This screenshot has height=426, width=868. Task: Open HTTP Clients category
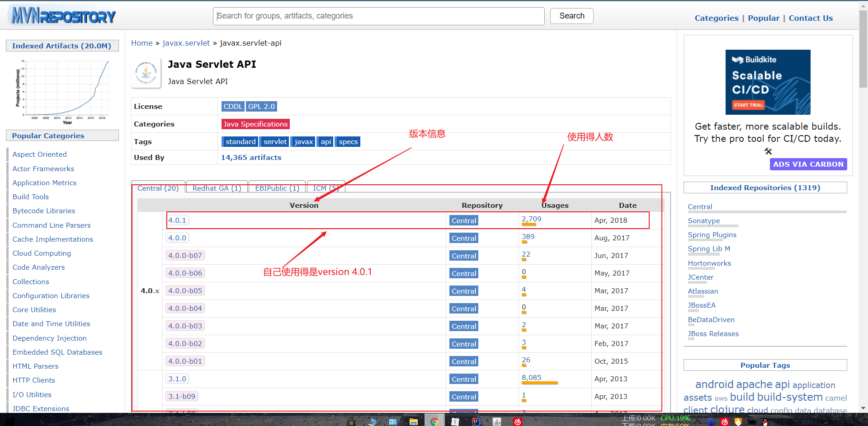click(x=33, y=380)
